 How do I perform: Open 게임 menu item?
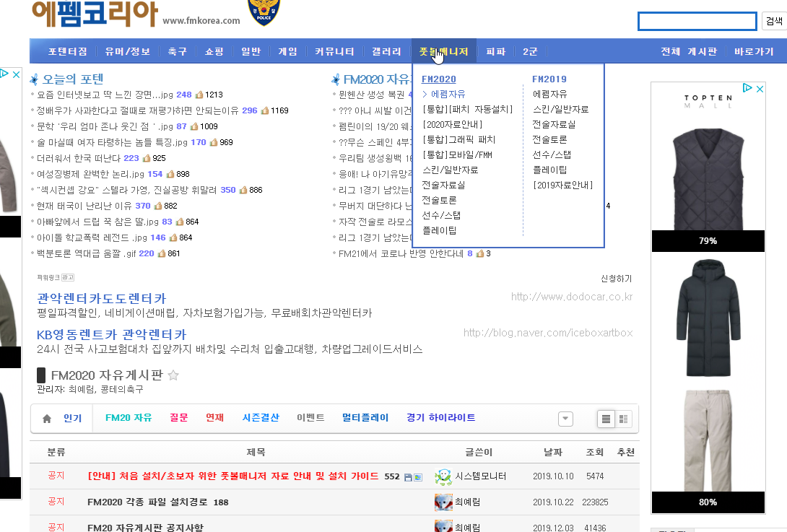[287, 52]
